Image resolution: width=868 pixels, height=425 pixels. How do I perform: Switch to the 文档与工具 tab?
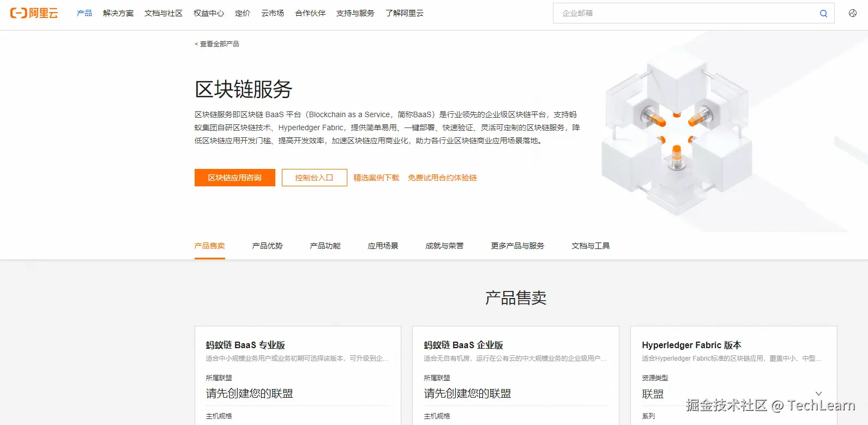(x=591, y=246)
